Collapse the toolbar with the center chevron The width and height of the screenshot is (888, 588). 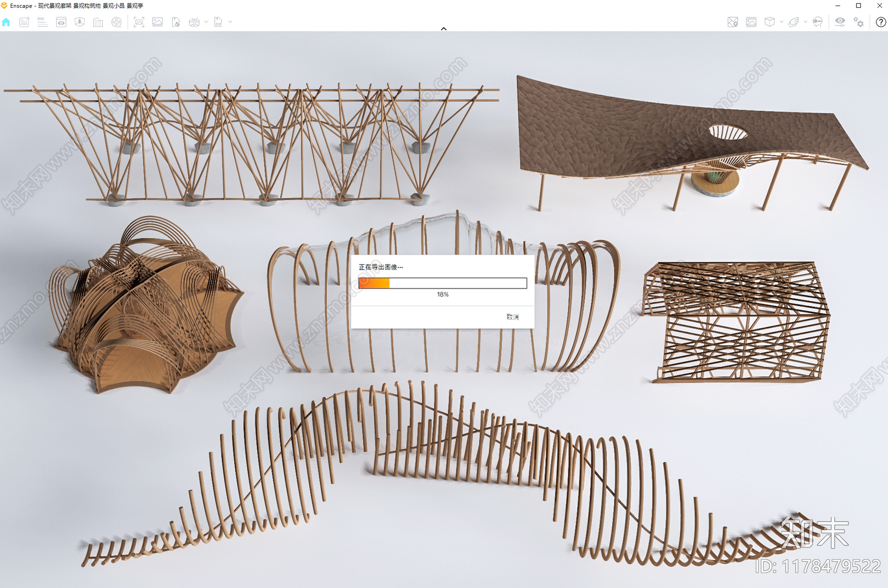tap(443, 29)
